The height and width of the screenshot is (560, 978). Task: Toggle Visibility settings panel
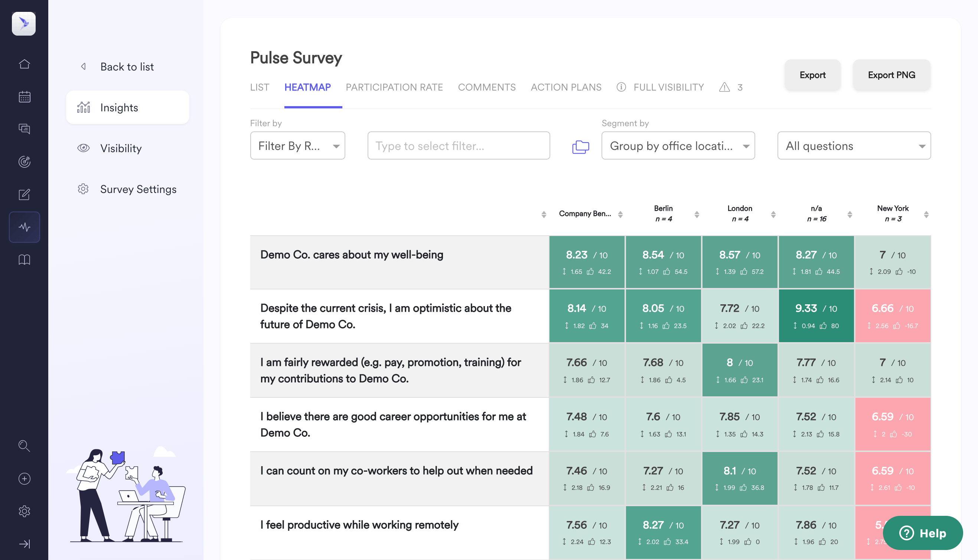(121, 148)
